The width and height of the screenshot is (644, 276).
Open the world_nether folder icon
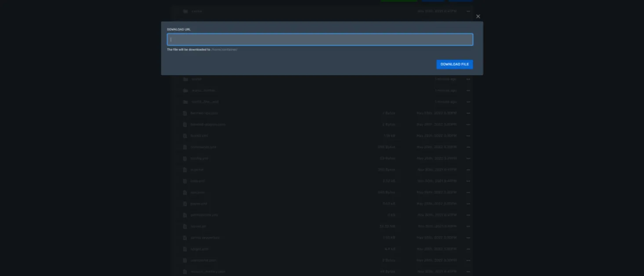(185, 91)
